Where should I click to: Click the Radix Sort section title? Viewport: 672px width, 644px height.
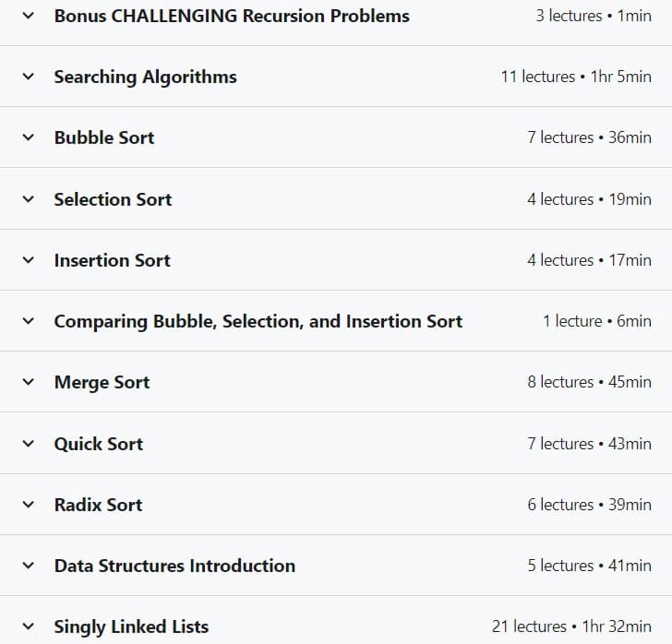98,505
